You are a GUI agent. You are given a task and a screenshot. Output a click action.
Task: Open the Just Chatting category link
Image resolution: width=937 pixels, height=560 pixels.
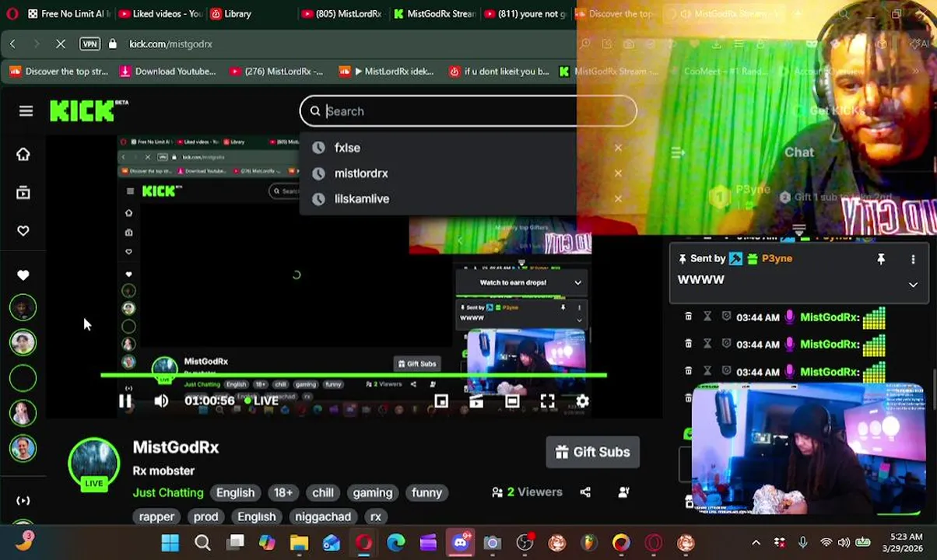pyautogui.click(x=168, y=492)
